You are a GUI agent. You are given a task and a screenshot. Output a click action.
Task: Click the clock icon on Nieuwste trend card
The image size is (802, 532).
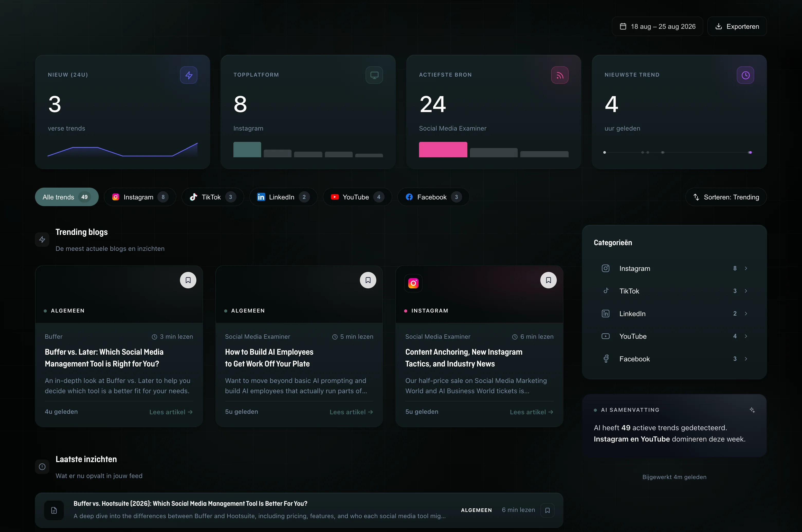pos(745,75)
